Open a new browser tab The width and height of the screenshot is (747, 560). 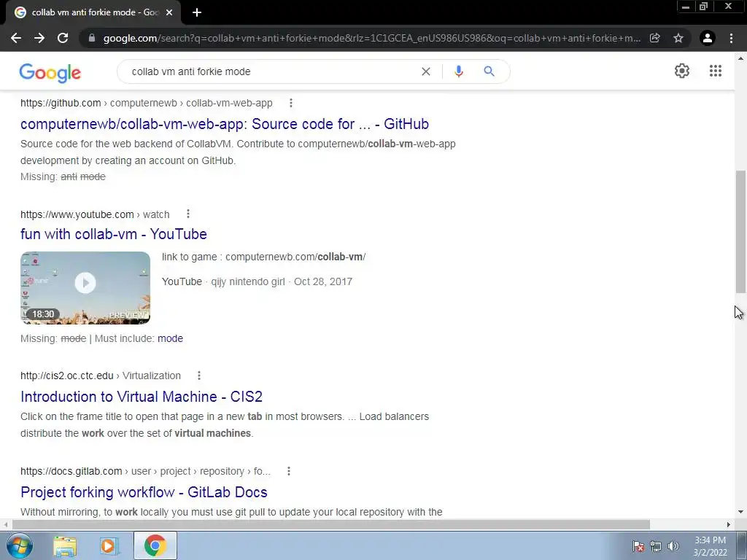tap(197, 12)
